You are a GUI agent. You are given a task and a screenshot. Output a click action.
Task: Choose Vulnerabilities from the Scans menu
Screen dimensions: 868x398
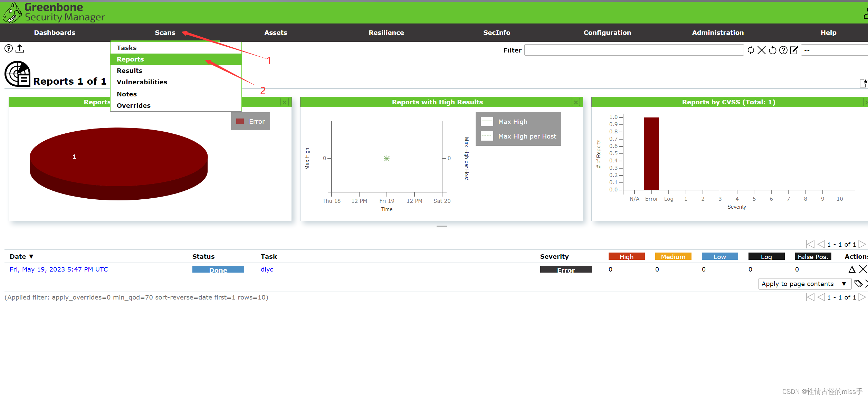tap(142, 82)
